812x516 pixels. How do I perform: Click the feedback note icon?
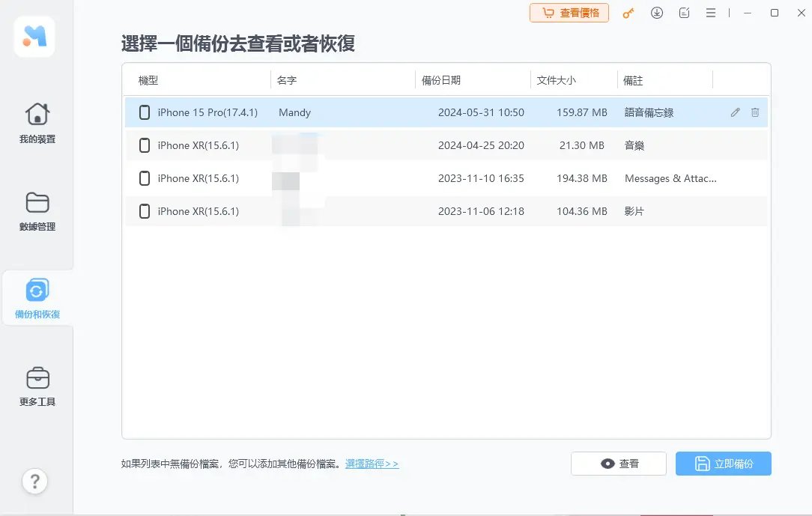pos(684,13)
